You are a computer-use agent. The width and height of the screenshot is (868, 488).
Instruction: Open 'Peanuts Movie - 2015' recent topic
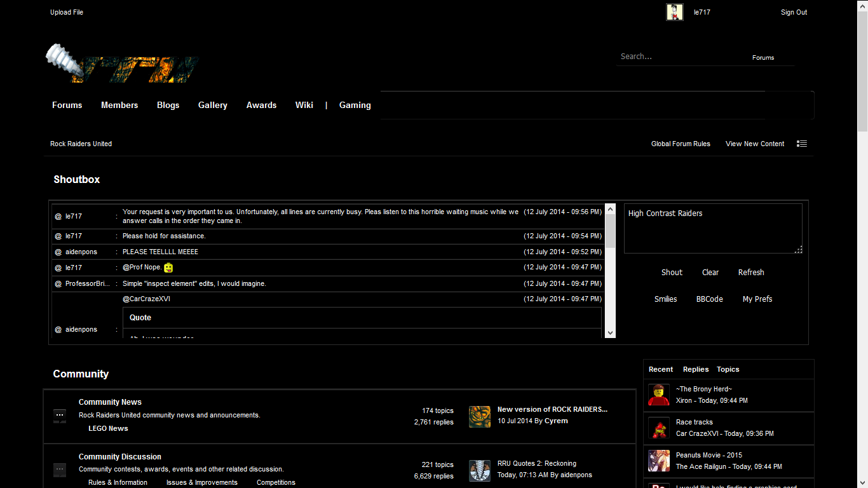click(x=709, y=455)
